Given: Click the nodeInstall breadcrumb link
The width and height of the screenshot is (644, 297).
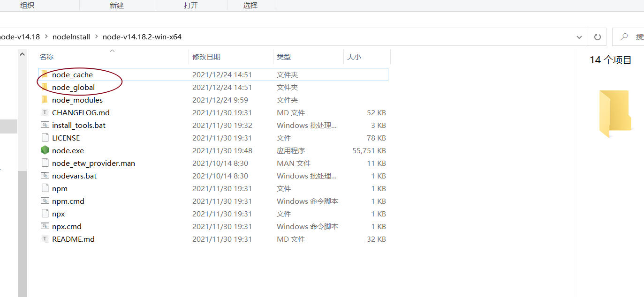Looking at the screenshot, I should [x=71, y=36].
